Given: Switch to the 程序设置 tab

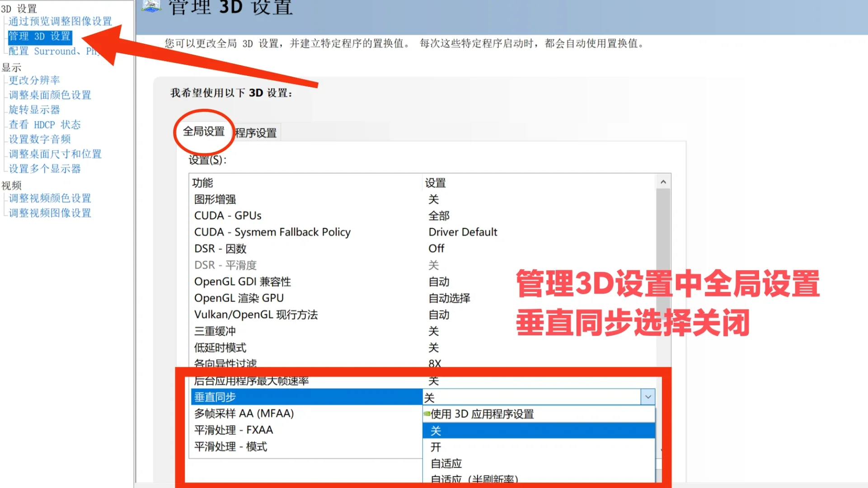Looking at the screenshot, I should 256,133.
